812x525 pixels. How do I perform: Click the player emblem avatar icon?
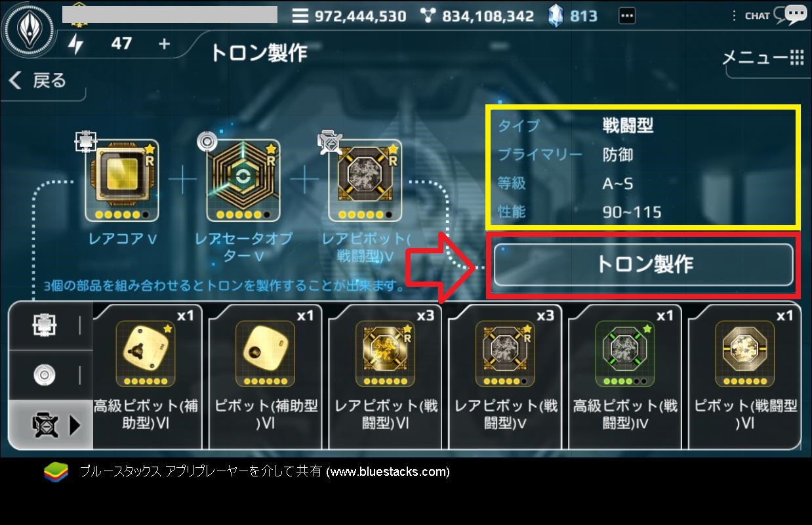coord(29,31)
